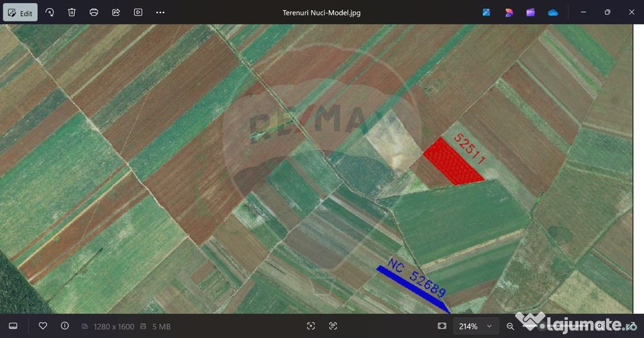Share the photo
The width and height of the screenshot is (644, 338).
pos(116,13)
